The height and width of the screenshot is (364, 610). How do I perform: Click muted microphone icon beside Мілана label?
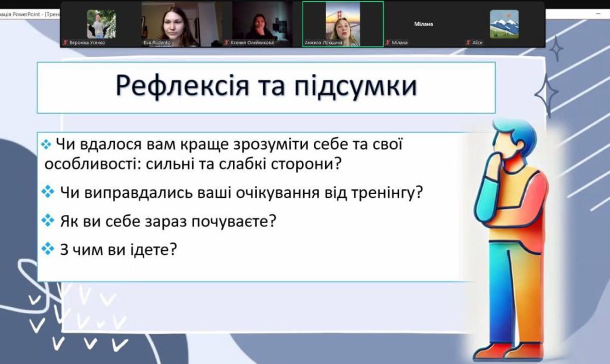pos(387,42)
